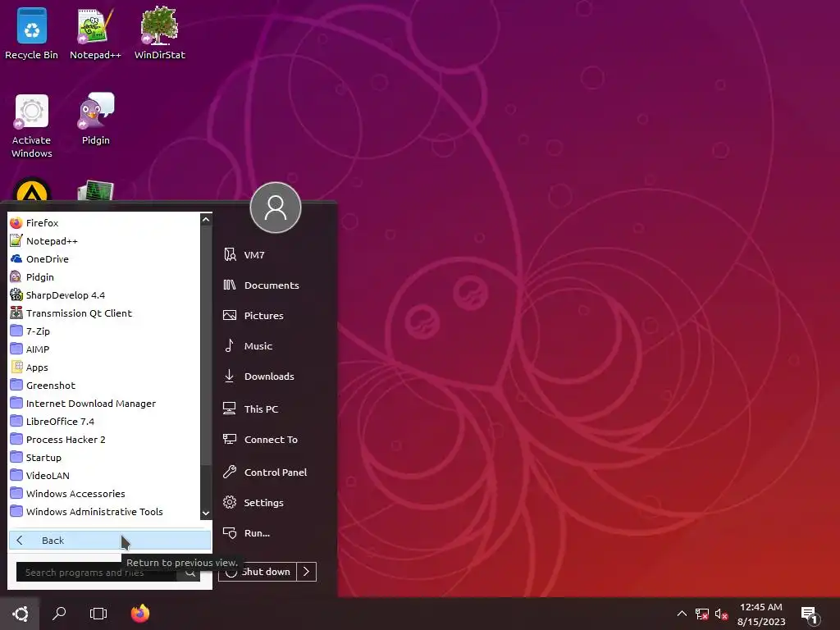Show hidden system tray icons

pos(682,614)
